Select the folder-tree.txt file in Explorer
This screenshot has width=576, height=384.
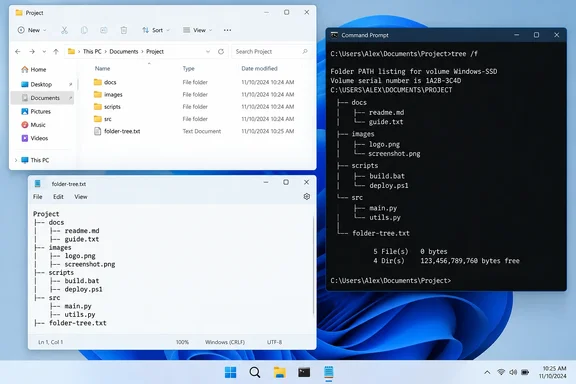coord(195,131)
